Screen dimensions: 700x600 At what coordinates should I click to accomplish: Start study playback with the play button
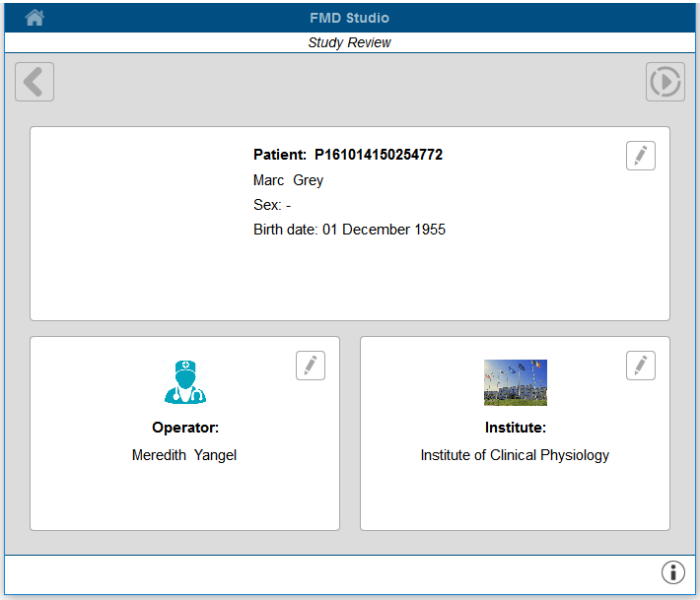tap(665, 82)
